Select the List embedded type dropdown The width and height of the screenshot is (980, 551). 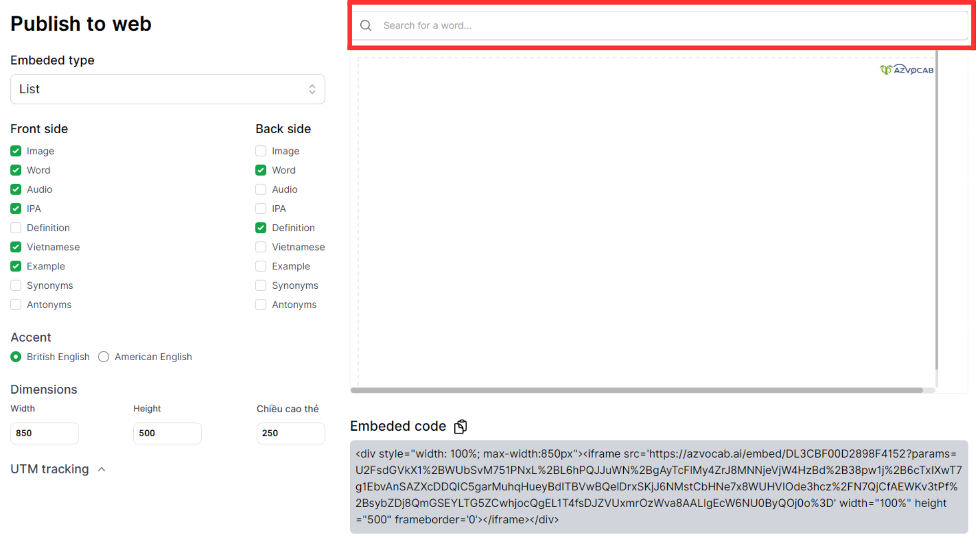167,89
